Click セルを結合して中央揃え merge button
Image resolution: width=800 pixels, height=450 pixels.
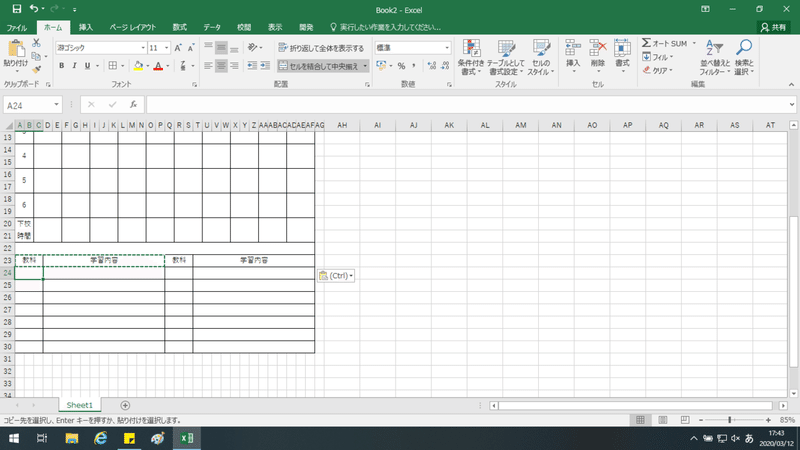(319, 66)
